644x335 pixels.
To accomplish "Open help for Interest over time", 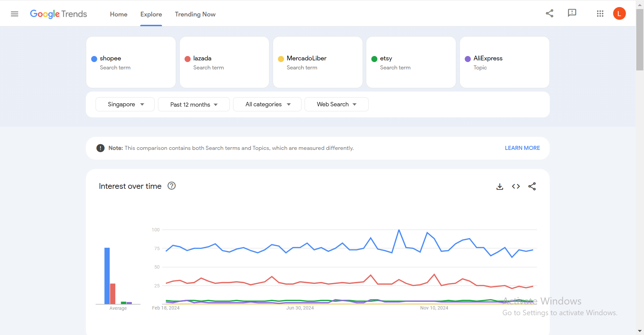I will coord(171,186).
